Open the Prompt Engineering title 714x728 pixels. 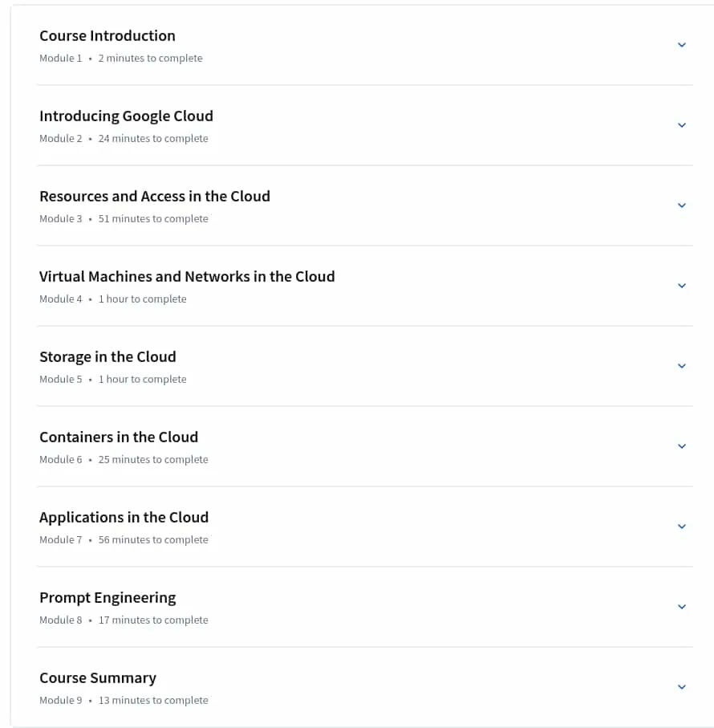pos(108,599)
